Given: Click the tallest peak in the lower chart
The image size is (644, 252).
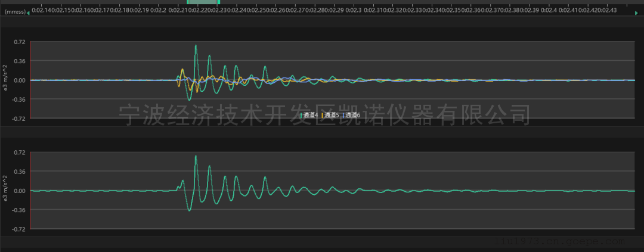Looking at the screenshot, I should pos(196,156).
